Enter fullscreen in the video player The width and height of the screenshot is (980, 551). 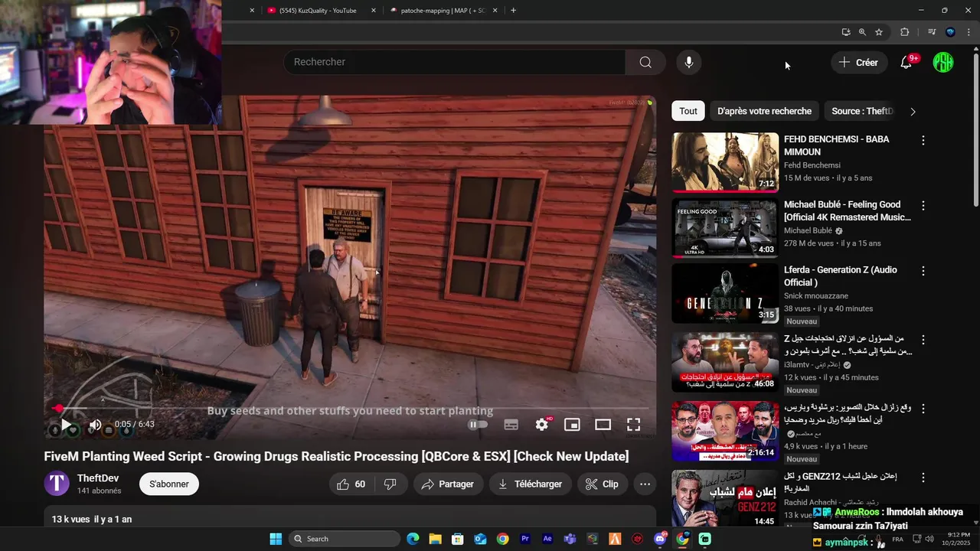pos(634,425)
